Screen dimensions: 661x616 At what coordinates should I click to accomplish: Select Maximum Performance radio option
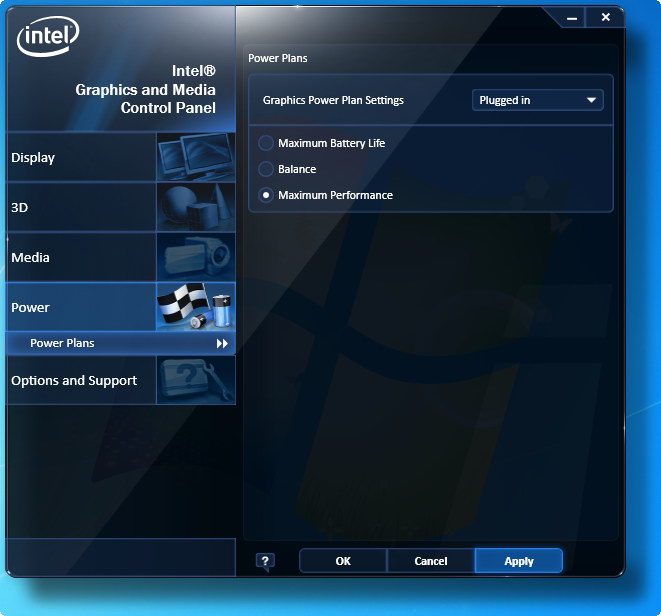point(266,195)
